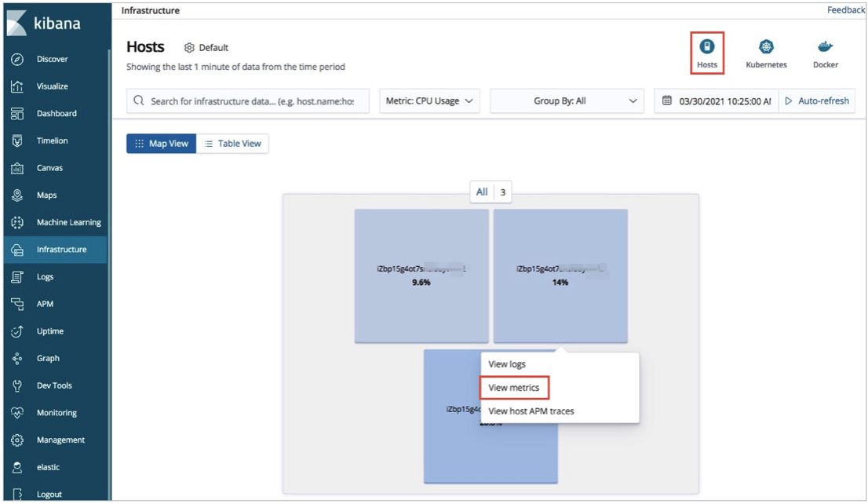
Task: Open the Timelion shield icon
Action: (x=17, y=141)
